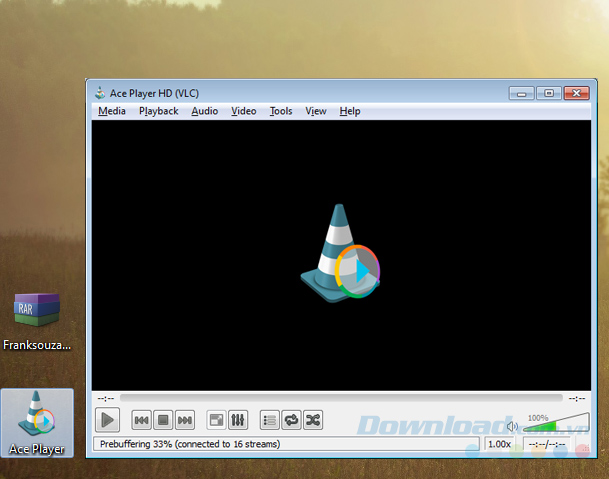The width and height of the screenshot is (609, 479).
Task: Stop playback with the stop button
Action: pos(163,420)
